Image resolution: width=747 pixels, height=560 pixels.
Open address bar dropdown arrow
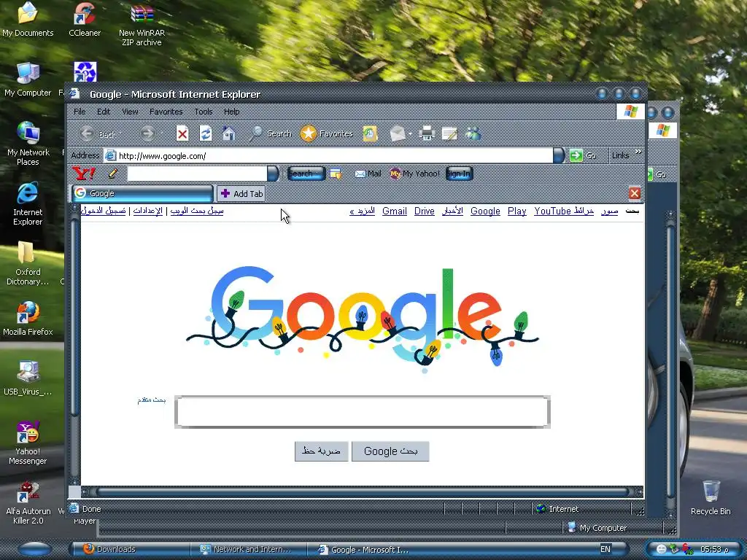pos(559,155)
